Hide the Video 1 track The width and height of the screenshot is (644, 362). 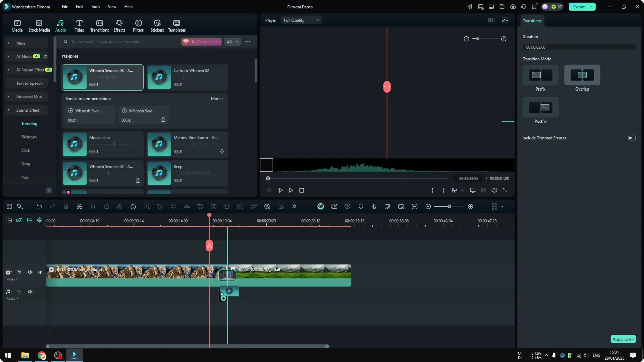tap(40, 272)
